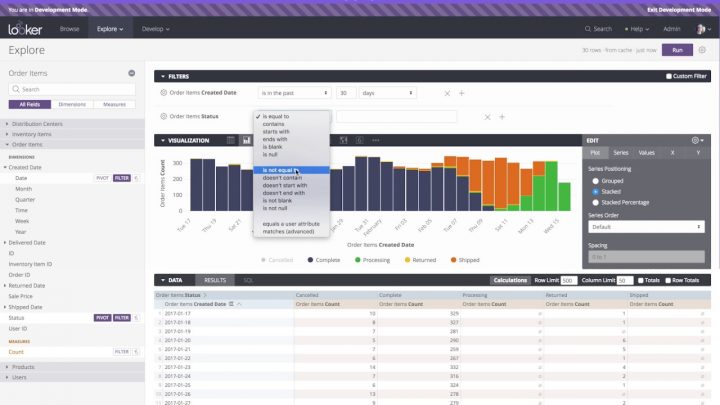Click the Count measure extra options icon
This screenshot has width=720, height=405.
click(136, 352)
